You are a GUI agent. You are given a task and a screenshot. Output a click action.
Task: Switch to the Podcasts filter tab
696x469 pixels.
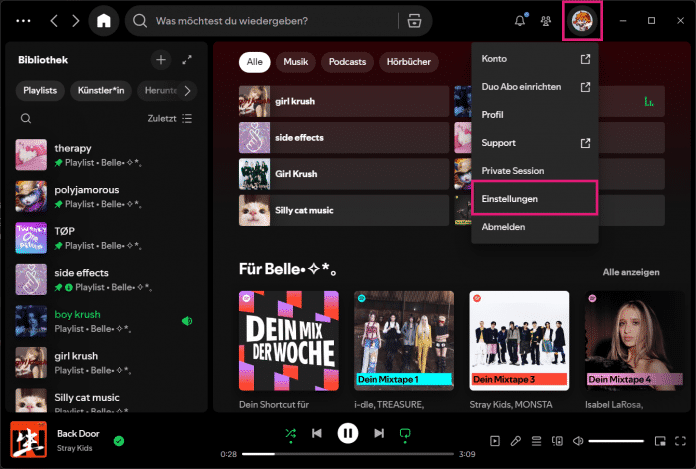346,62
